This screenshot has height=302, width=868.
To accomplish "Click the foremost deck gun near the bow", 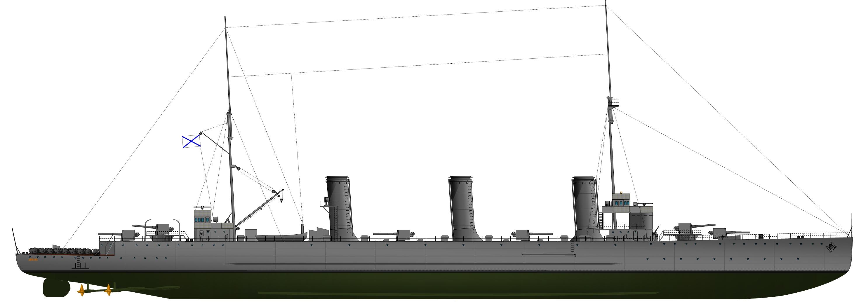I will (x=728, y=232).
